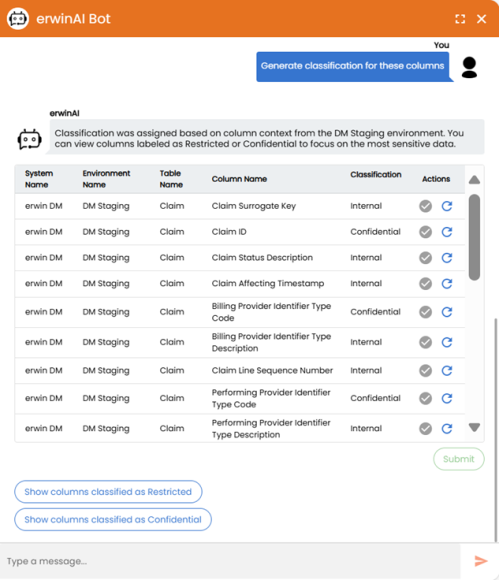Show columns classified as Confidential
The width and height of the screenshot is (499, 580).
click(x=113, y=519)
